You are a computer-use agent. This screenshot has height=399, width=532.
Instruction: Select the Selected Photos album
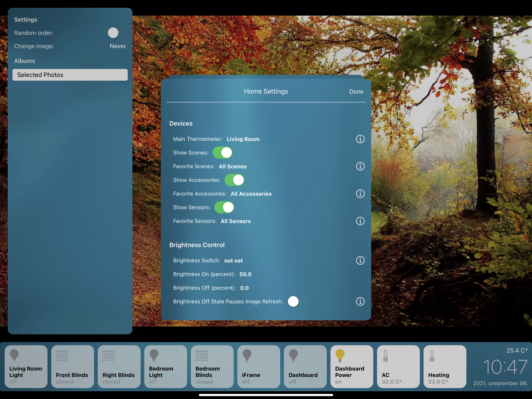coord(70,75)
